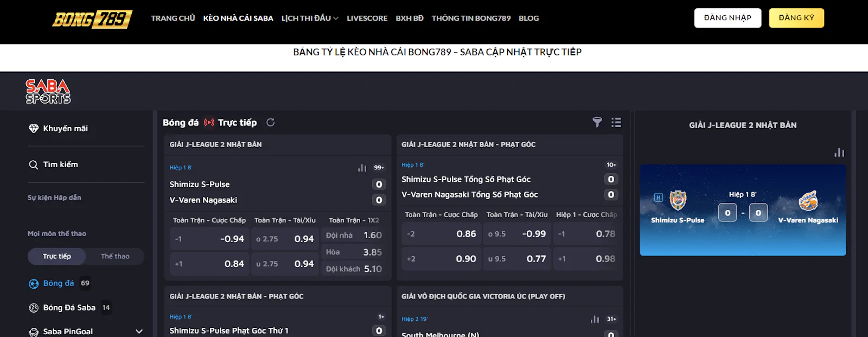Expand Saba PinGoal chevron
The height and width of the screenshot is (337, 868).
tap(139, 331)
